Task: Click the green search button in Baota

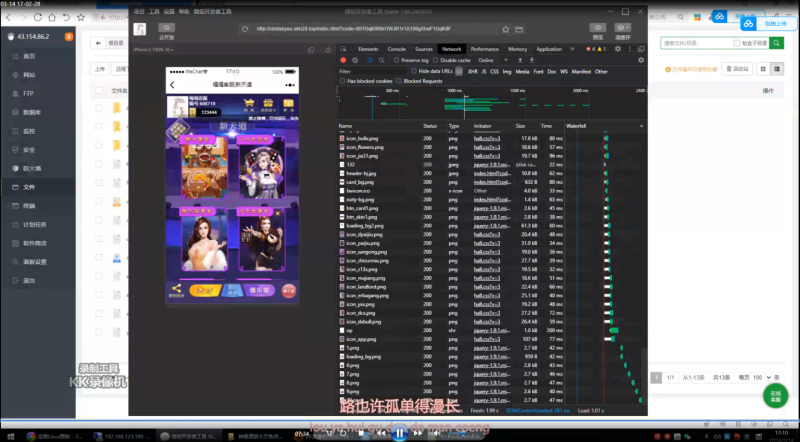Action: [777, 43]
